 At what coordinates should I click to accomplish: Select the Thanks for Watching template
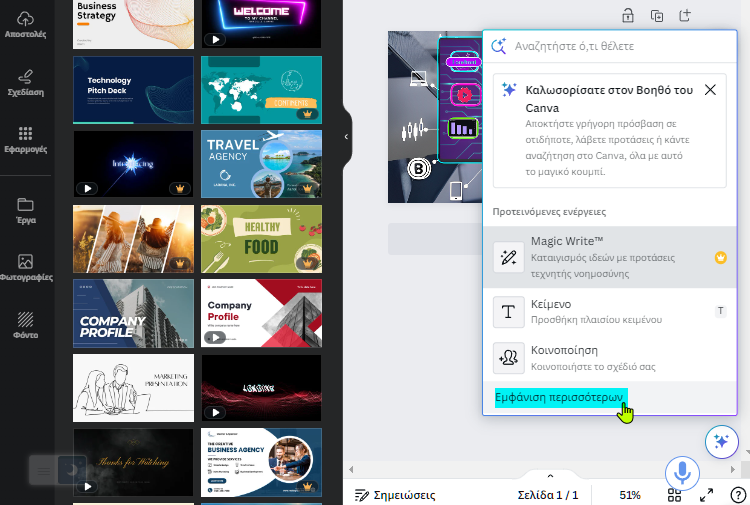click(x=133, y=462)
